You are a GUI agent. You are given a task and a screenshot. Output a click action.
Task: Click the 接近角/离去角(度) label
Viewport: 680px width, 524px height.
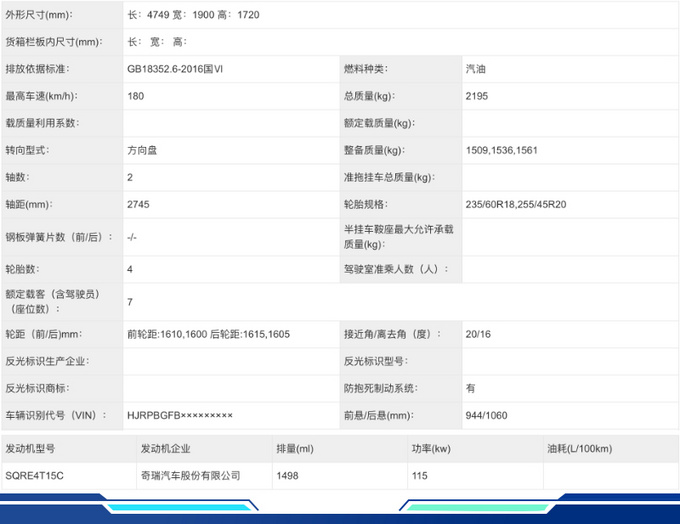[392, 334]
